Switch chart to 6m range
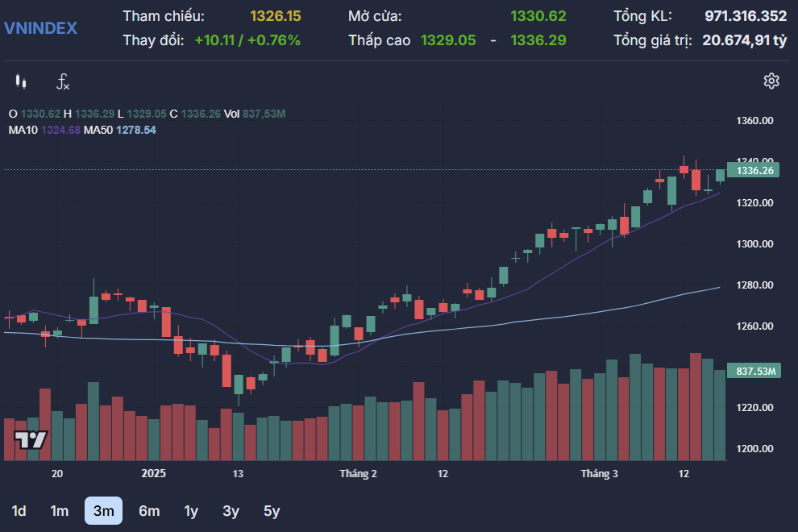 point(149,511)
